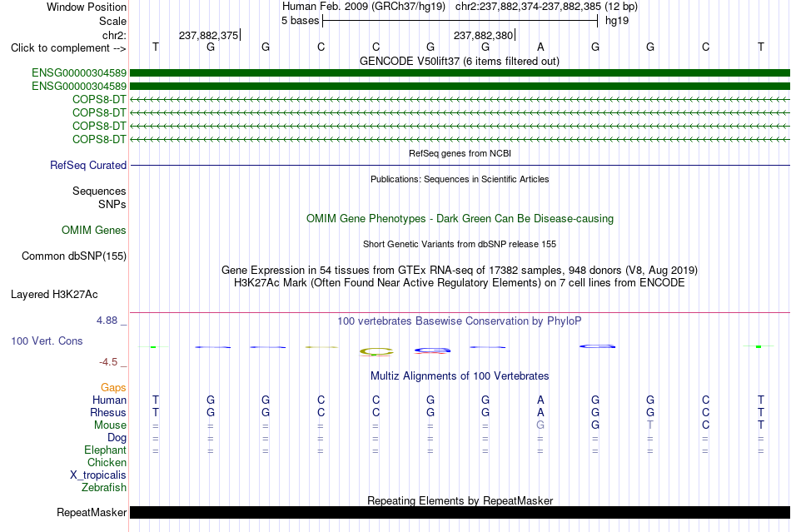This screenshot has width=791, height=532.
Task: Click the lone A base in complement row
Action: [540, 47]
